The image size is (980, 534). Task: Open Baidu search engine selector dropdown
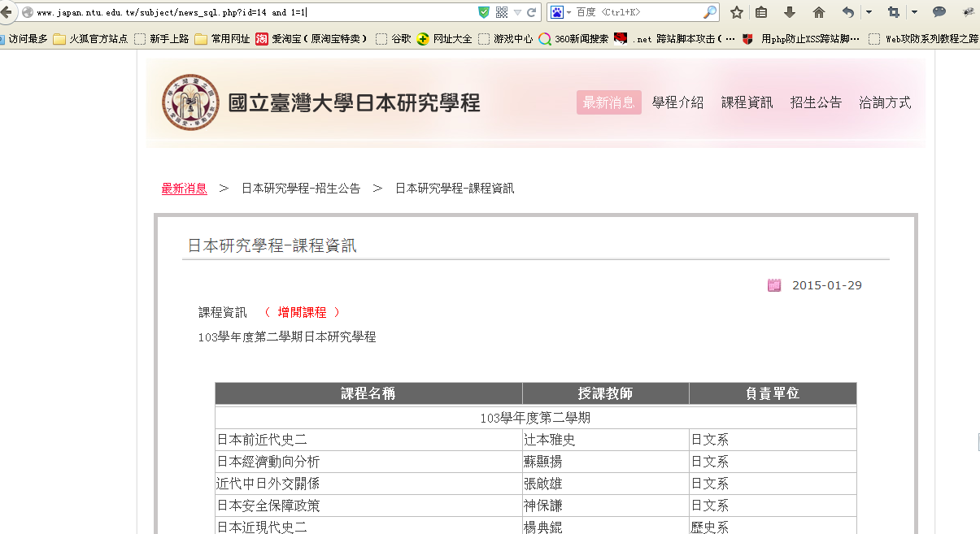[x=561, y=12]
